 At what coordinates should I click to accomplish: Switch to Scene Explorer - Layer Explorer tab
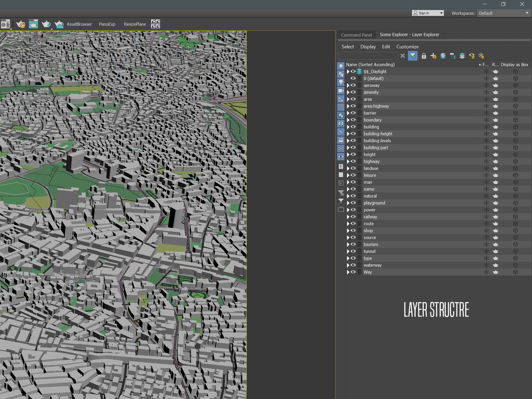[409, 35]
